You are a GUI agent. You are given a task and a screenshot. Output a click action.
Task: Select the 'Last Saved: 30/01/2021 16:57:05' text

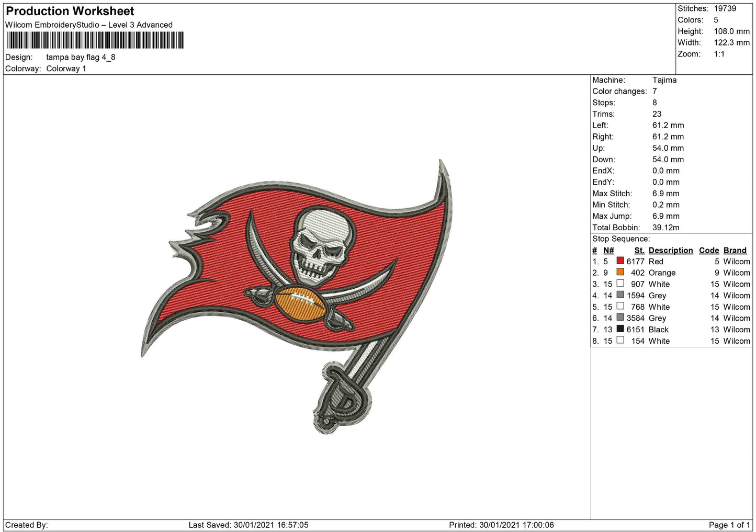pyautogui.click(x=249, y=525)
